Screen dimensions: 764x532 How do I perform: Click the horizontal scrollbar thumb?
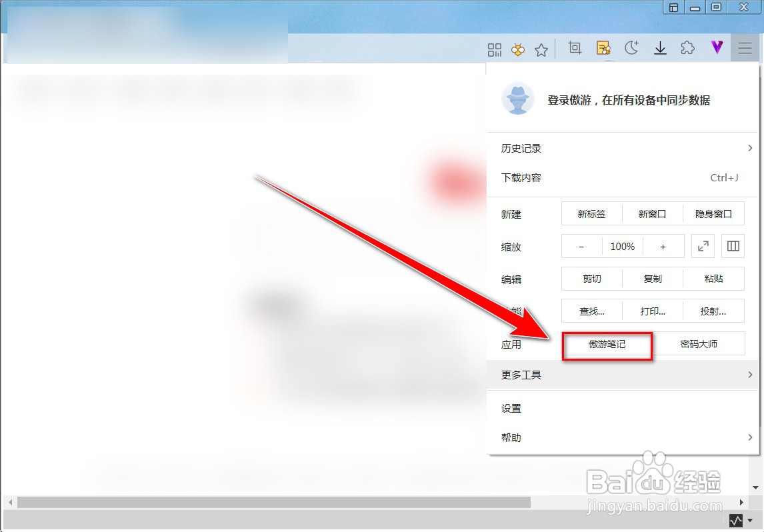click(x=274, y=502)
